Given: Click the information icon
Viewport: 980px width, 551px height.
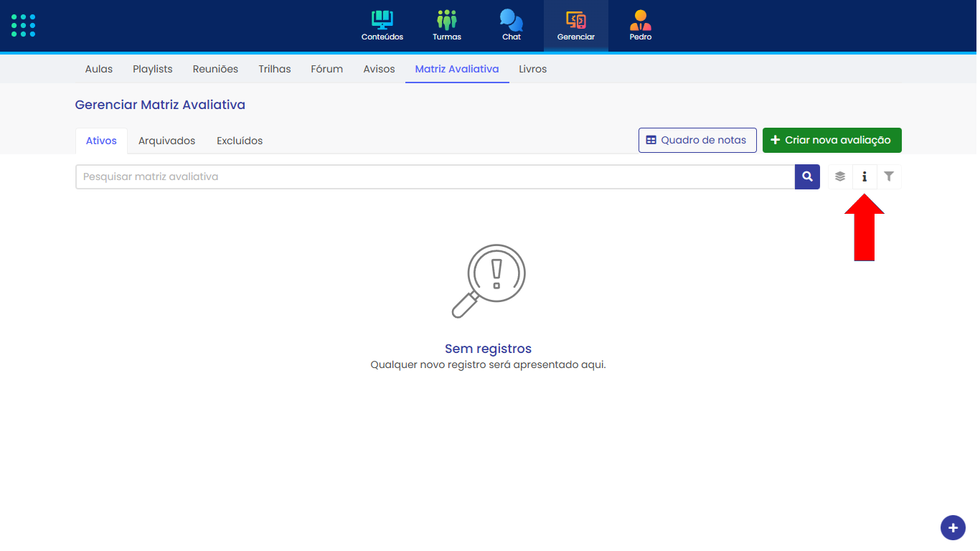Looking at the screenshot, I should click(864, 176).
